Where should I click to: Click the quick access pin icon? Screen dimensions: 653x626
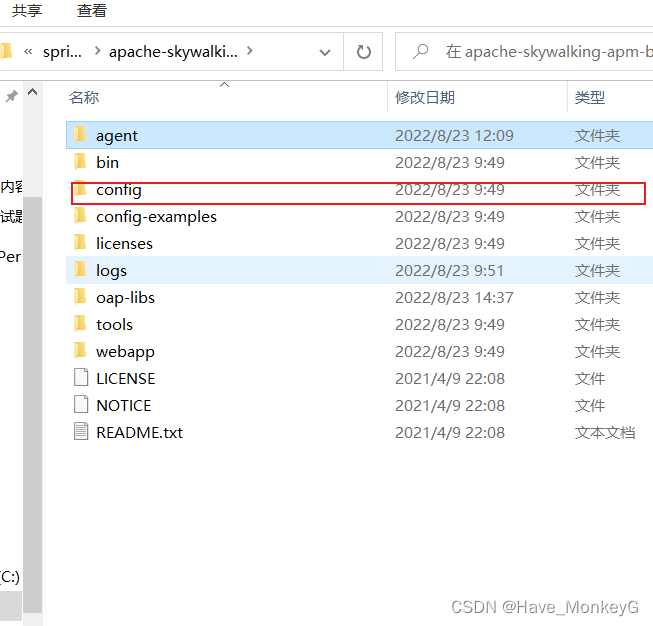coord(12,96)
